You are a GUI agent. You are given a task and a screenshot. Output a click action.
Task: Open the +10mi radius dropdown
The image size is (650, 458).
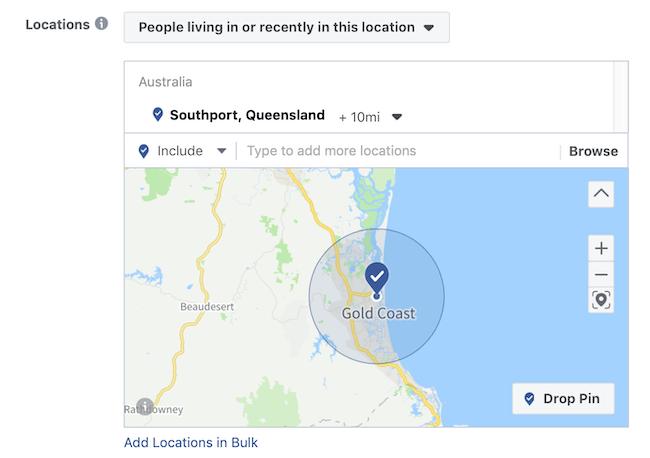(371, 116)
